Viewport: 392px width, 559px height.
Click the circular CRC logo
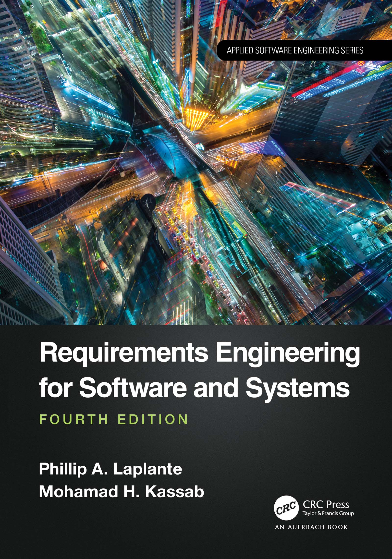point(286,505)
